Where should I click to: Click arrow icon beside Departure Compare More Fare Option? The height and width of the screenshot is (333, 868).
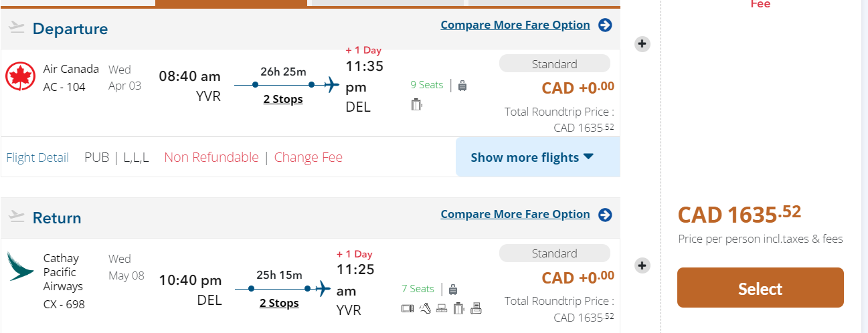pyautogui.click(x=605, y=25)
